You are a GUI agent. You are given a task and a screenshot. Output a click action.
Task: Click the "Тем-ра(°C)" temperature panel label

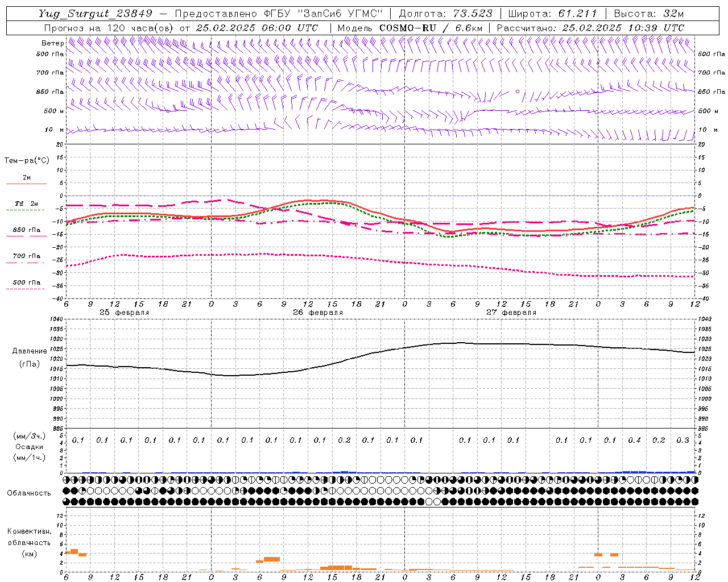pyautogui.click(x=27, y=160)
